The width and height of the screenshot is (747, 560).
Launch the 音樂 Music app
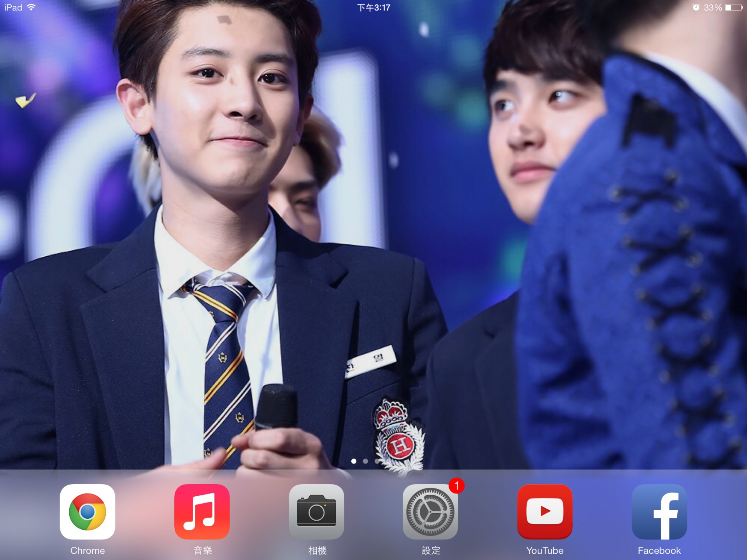tap(202, 511)
